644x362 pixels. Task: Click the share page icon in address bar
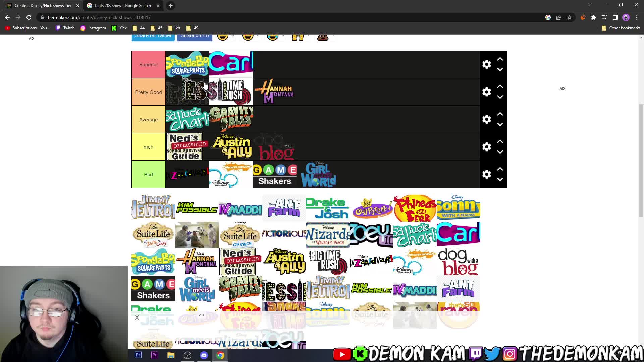click(x=559, y=17)
